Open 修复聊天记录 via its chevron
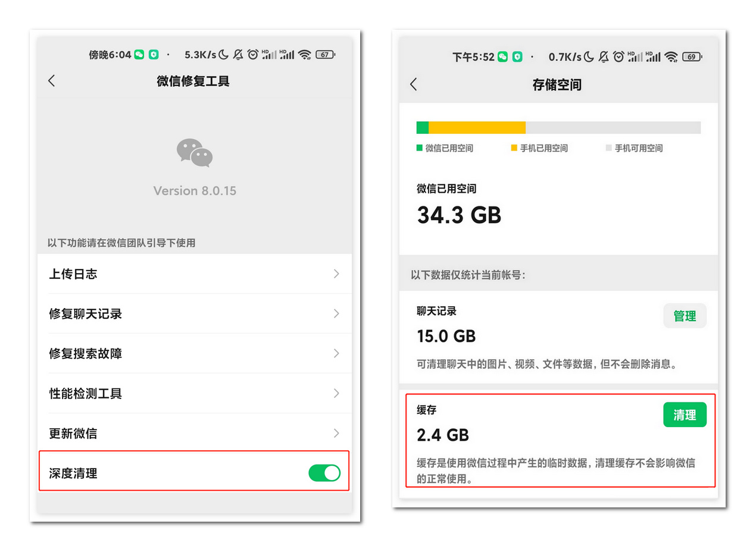The height and width of the screenshot is (552, 756). (x=336, y=313)
